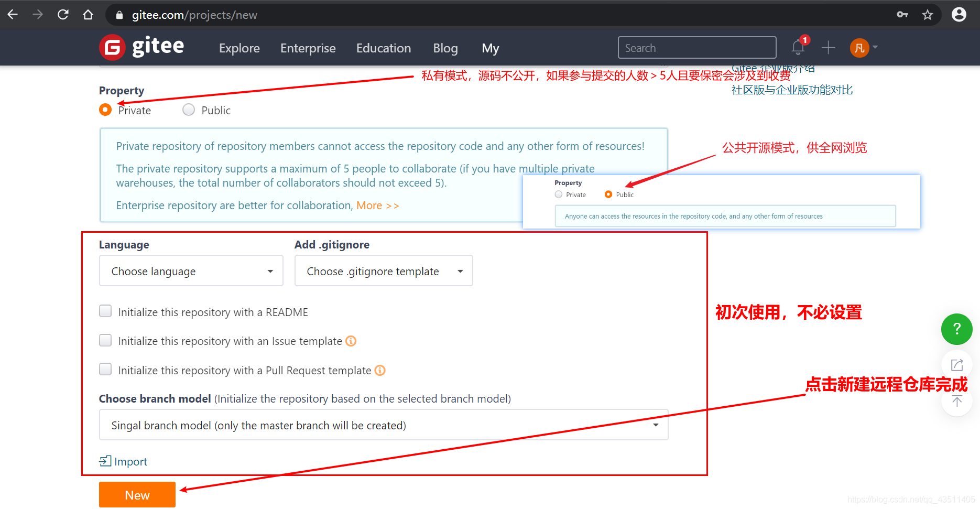Click the padlock site info icon

point(119,15)
